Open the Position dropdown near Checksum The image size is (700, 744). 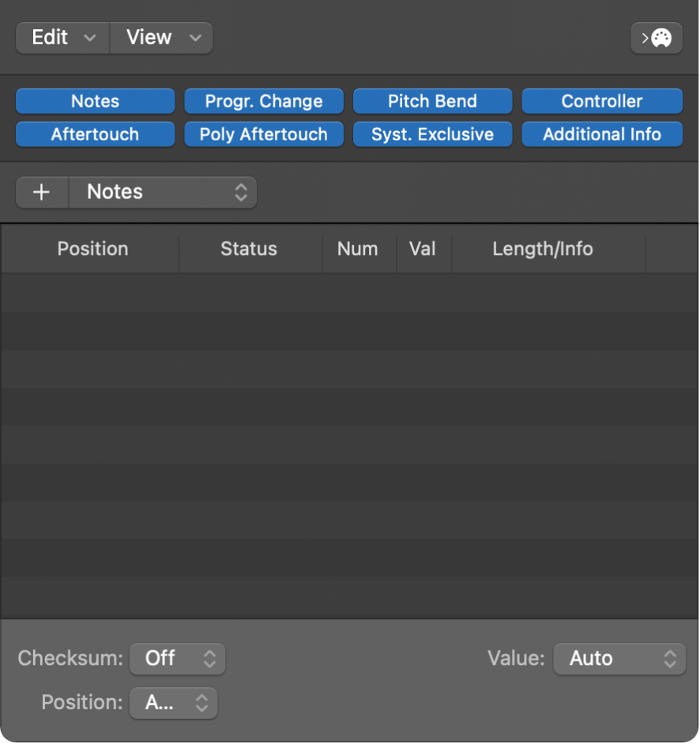173,702
